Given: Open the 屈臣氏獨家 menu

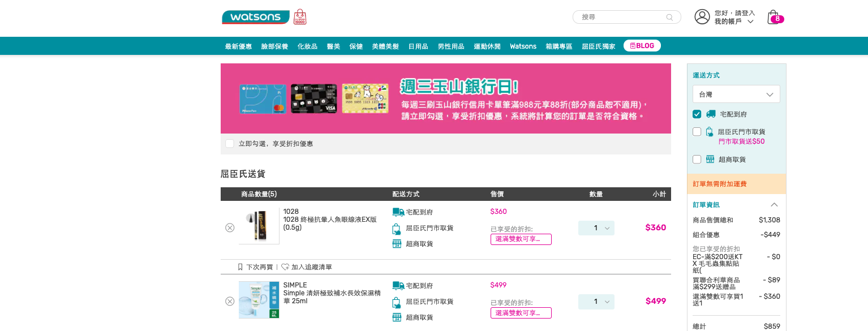Looking at the screenshot, I should [599, 46].
